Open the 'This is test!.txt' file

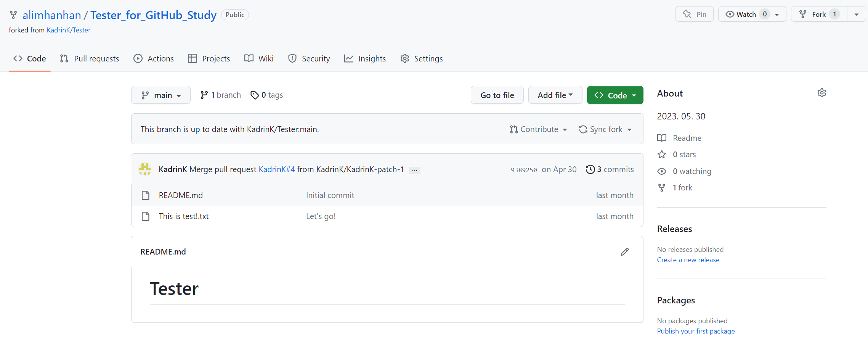tap(184, 216)
